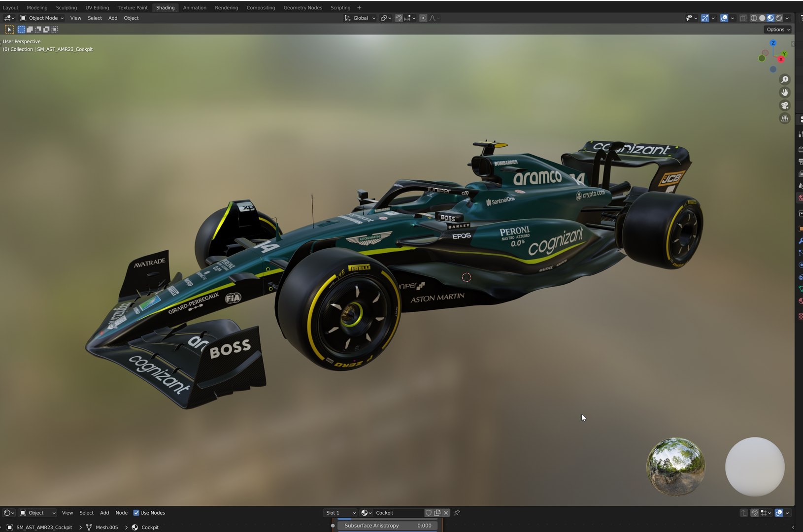
Task: Select solid viewport shading
Action: pos(762,18)
